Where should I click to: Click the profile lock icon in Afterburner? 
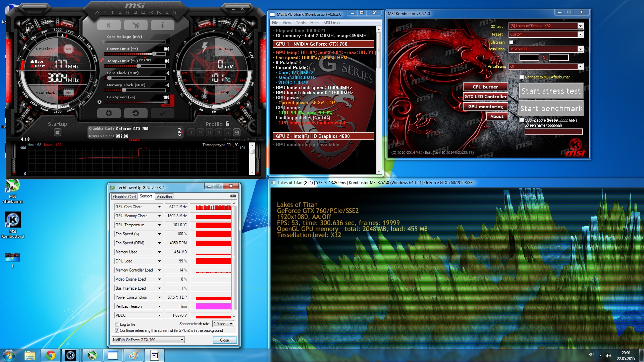pos(227,124)
